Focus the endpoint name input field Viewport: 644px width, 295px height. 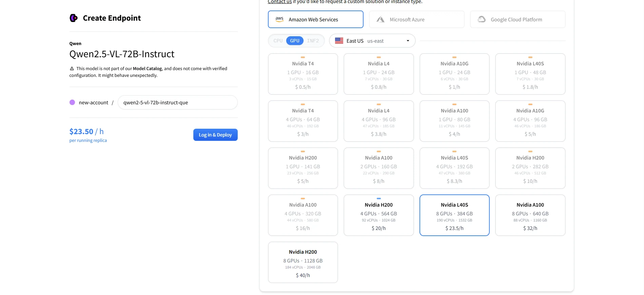(x=177, y=102)
